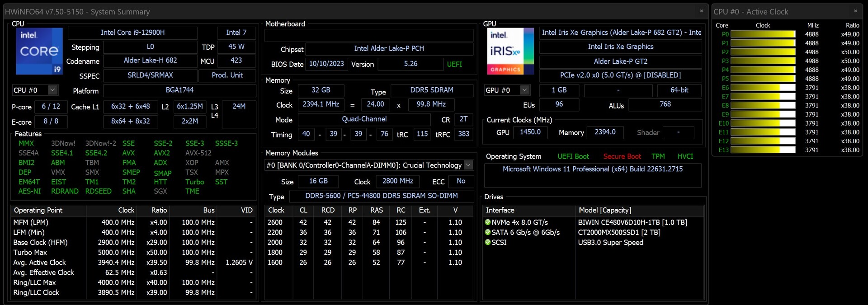Click the GPU clock 1450.0 field
868x305 pixels.
pyautogui.click(x=530, y=132)
